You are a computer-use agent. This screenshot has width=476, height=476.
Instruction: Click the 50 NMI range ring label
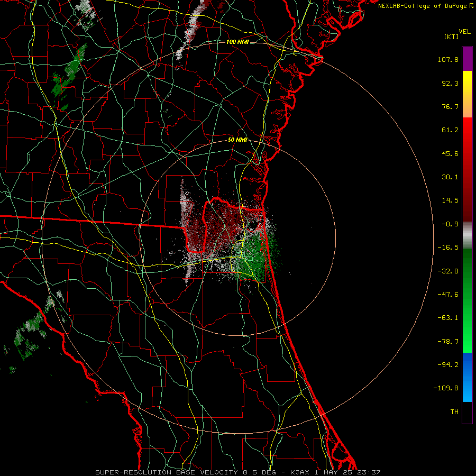(x=237, y=140)
